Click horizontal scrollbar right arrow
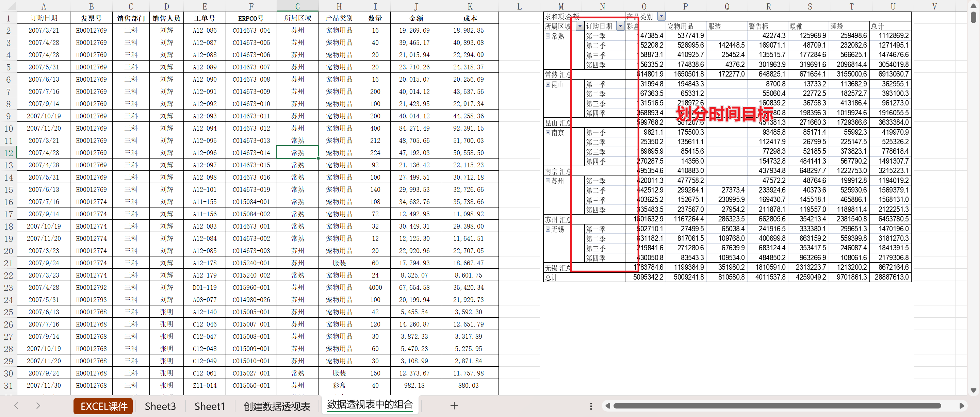Screen dimensions: 980x417 click(961, 406)
